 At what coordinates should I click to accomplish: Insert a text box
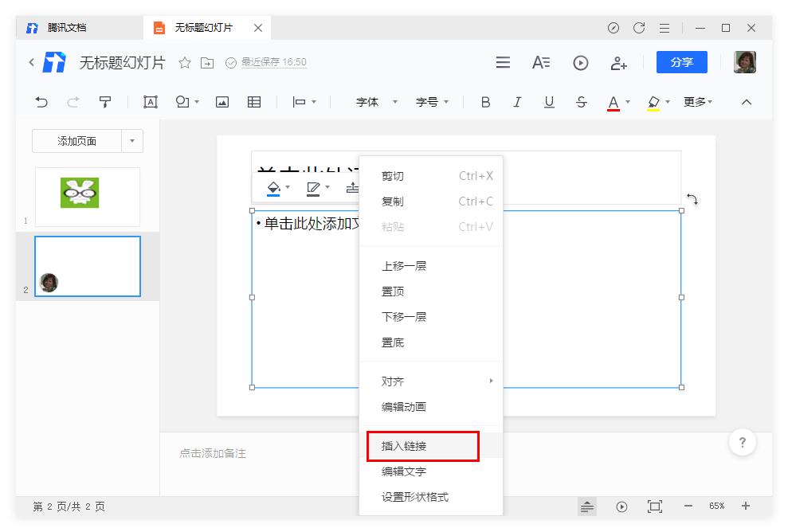pyautogui.click(x=150, y=102)
